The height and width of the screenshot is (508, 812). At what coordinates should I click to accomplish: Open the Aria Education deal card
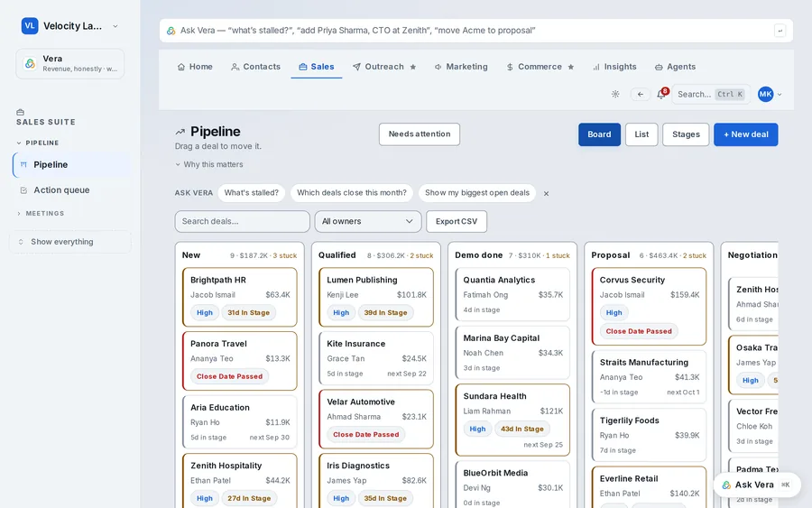click(x=240, y=421)
